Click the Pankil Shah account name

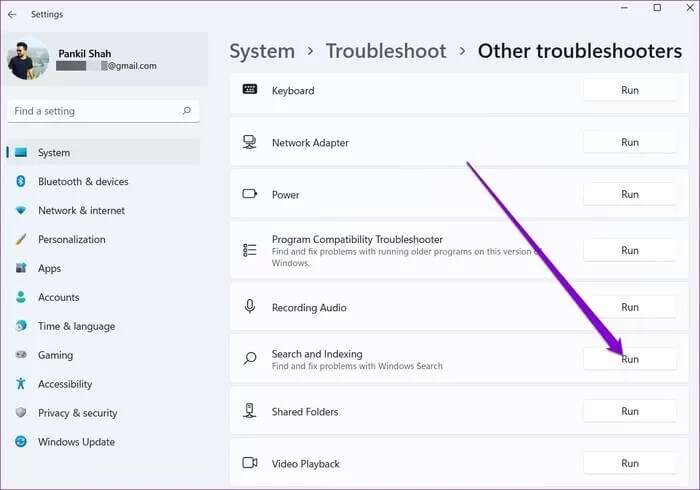84,54
